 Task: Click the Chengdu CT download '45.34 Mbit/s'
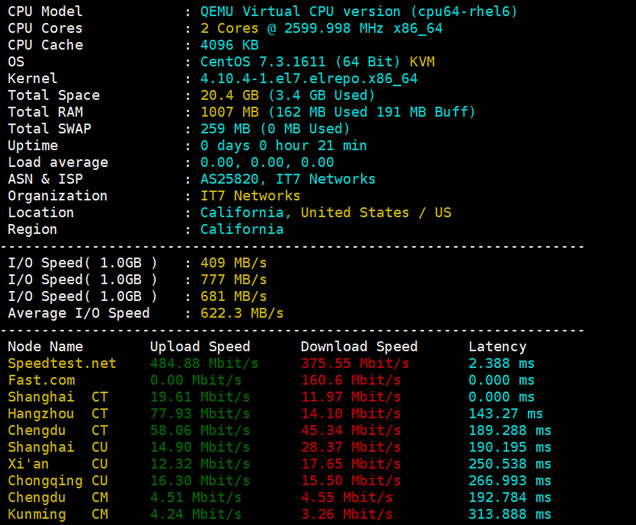tap(351, 430)
